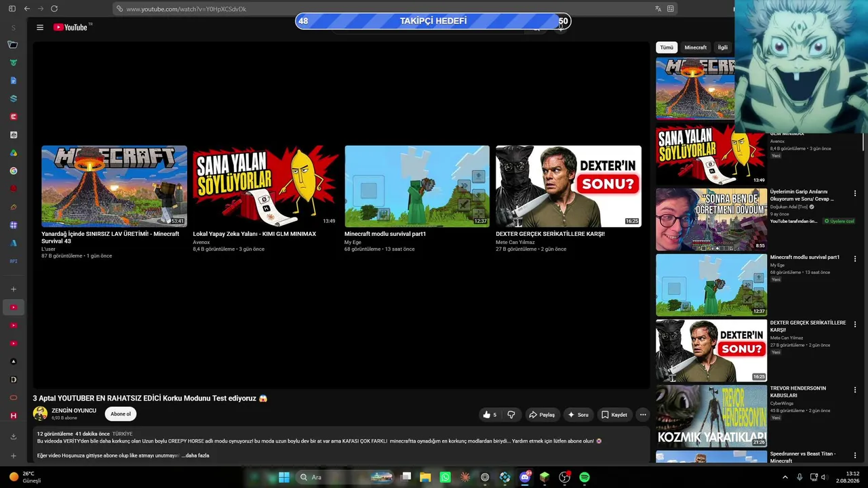Reload the page with the refresh icon
This screenshot has width=868, height=488.
tap(54, 9)
